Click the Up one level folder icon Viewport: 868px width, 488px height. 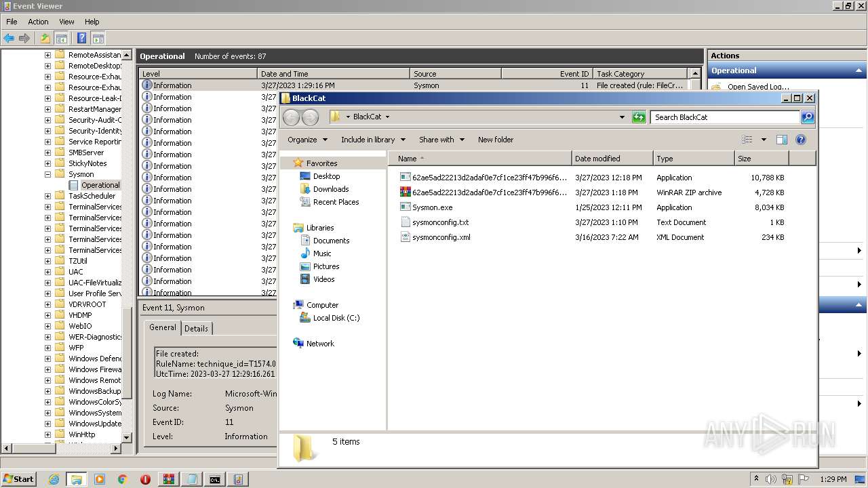[x=45, y=39]
